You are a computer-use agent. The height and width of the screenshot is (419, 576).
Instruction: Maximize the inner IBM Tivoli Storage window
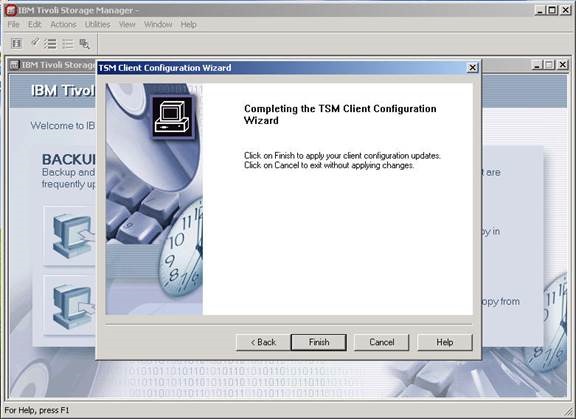pos(550,65)
